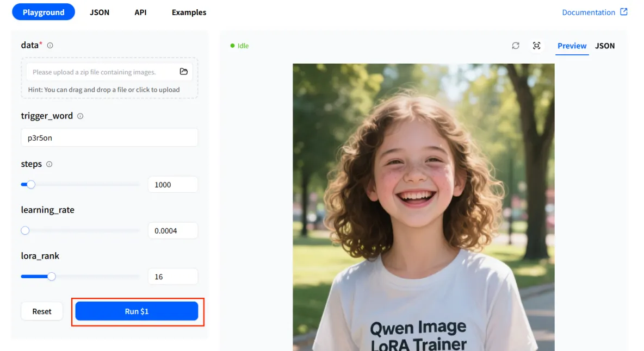
Task: Click the fullscreen scan icon
Action: point(536,46)
